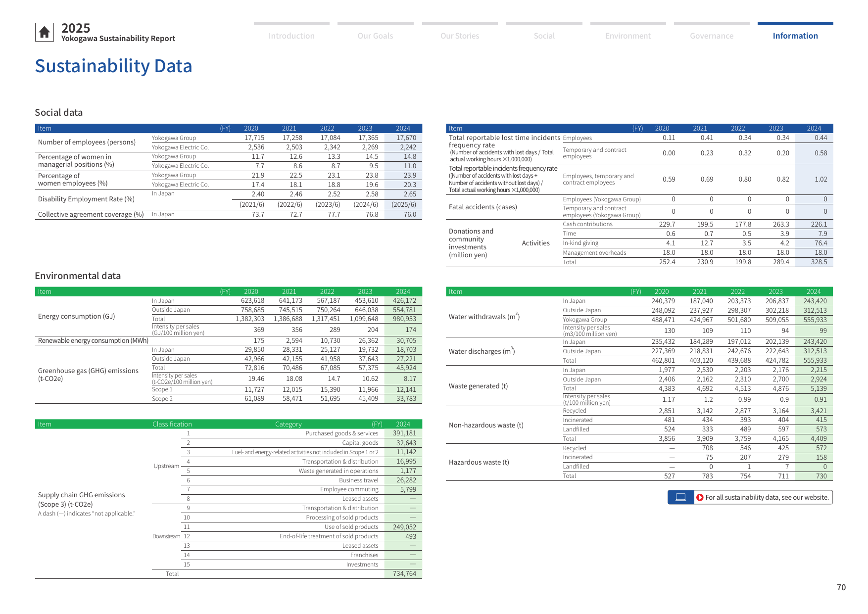Select the Information tab
This screenshot has width=868, height=614.
pyautogui.click(x=795, y=36)
